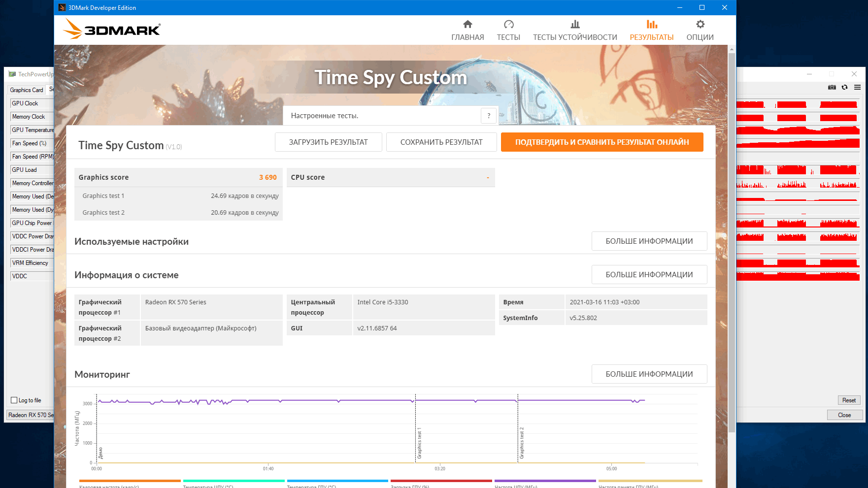Click SystemInfo version v5.25.802

click(583, 318)
